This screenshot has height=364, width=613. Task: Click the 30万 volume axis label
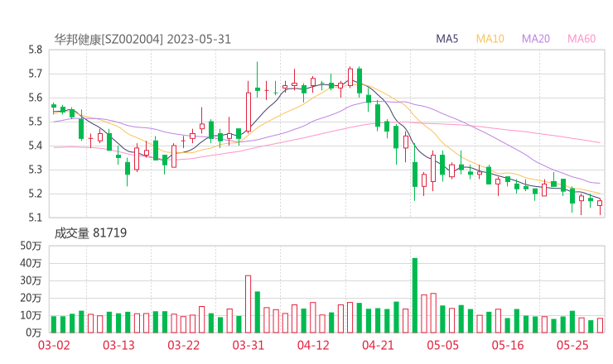(31, 280)
